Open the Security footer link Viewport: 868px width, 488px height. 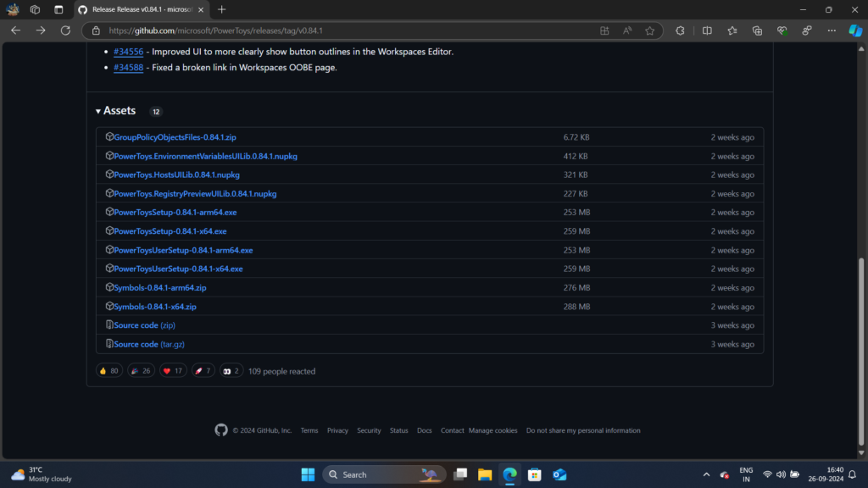[369, 430]
